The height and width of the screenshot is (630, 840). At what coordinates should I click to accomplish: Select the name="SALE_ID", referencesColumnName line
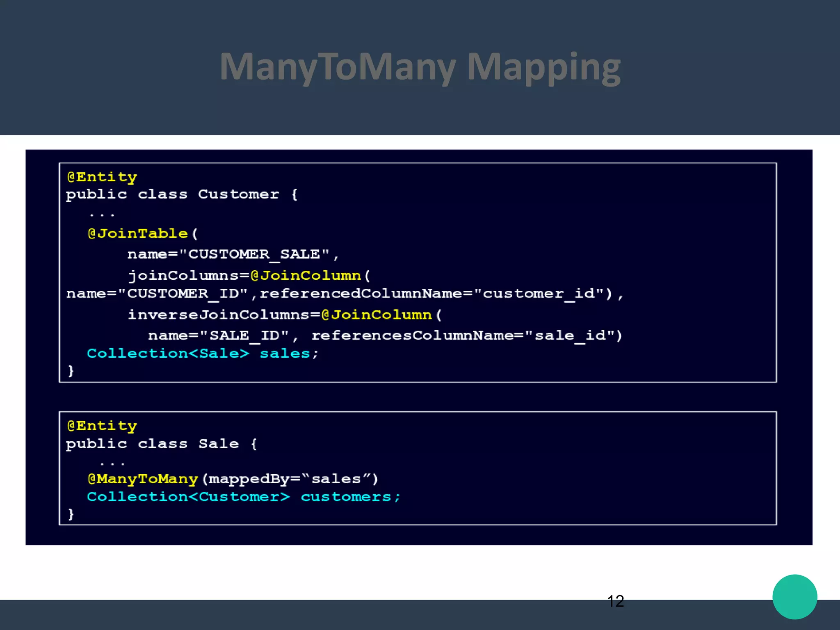385,336
